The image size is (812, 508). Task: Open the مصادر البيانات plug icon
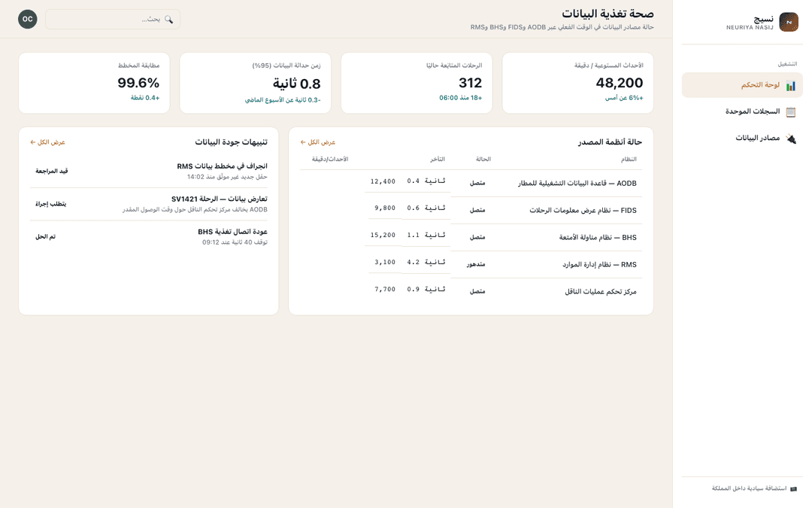(x=790, y=138)
